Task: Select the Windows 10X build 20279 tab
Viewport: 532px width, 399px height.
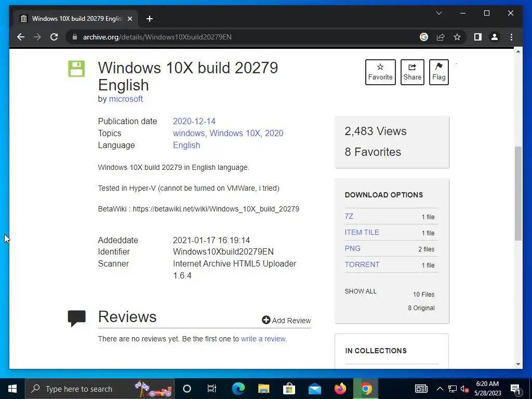Action: [x=76, y=19]
